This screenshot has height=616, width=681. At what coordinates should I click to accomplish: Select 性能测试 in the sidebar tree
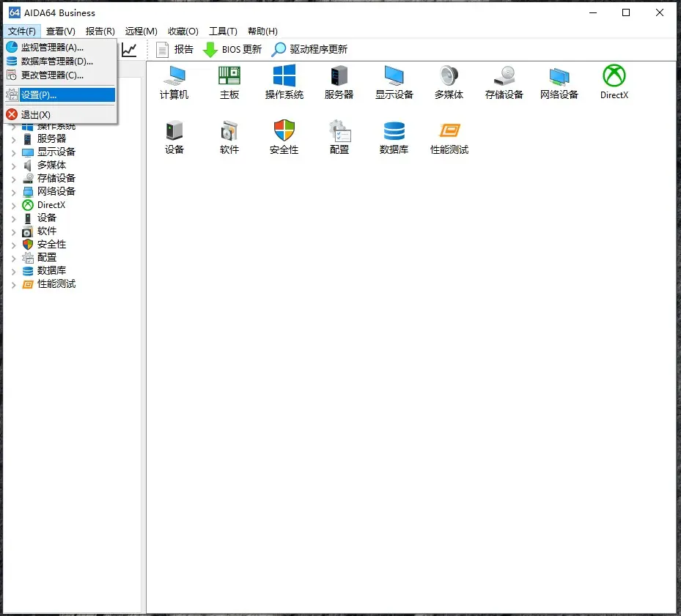pyautogui.click(x=56, y=284)
